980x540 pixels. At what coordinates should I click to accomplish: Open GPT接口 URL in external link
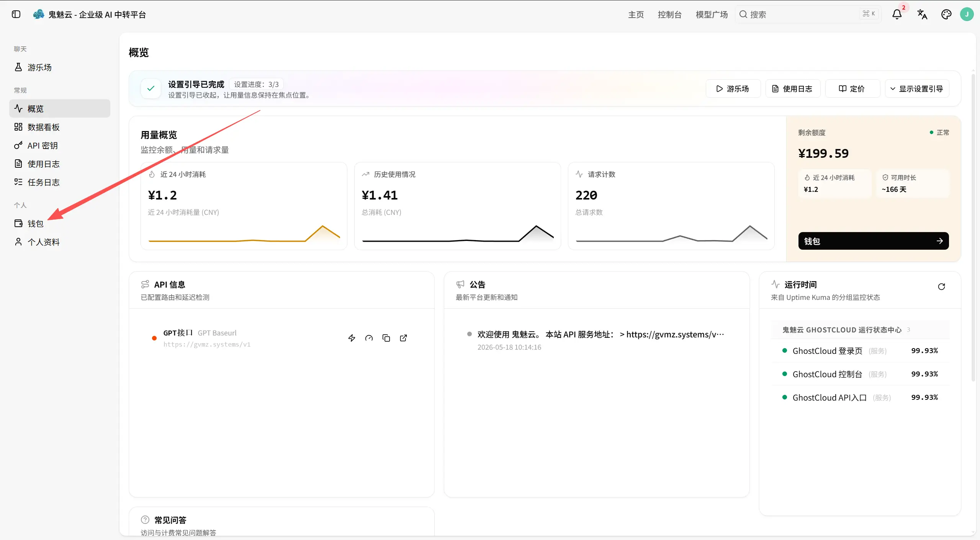[x=403, y=338]
